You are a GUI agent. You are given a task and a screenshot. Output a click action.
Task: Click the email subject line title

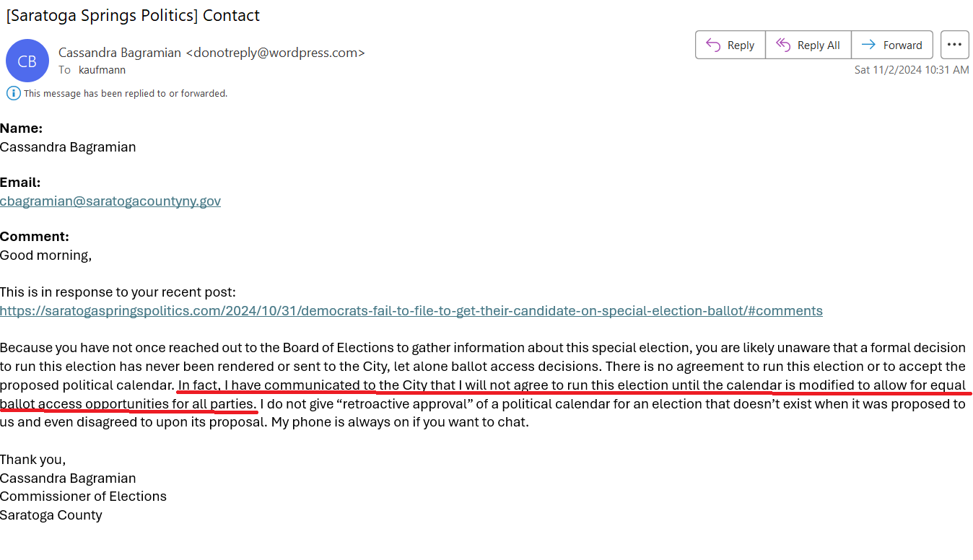tap(133, 15)
